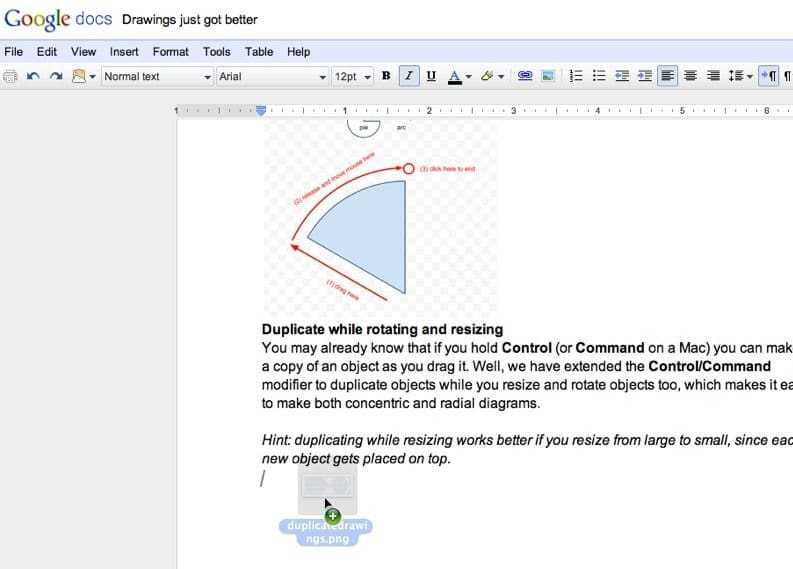Image resolution: width=793 pixels, height=569 pixels.
Task: Click the Undo arrow icon
Action: [34, 76]
